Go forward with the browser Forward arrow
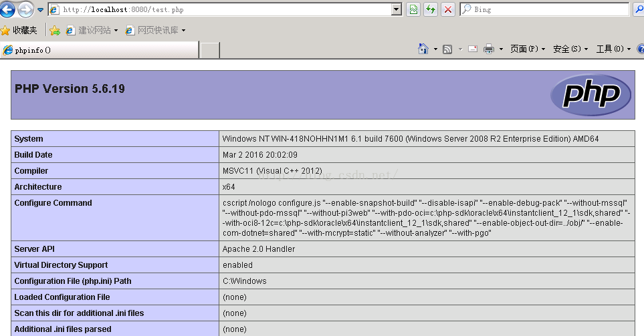The width and height of the screenshot is (644, 336). [x=25, y=9]
